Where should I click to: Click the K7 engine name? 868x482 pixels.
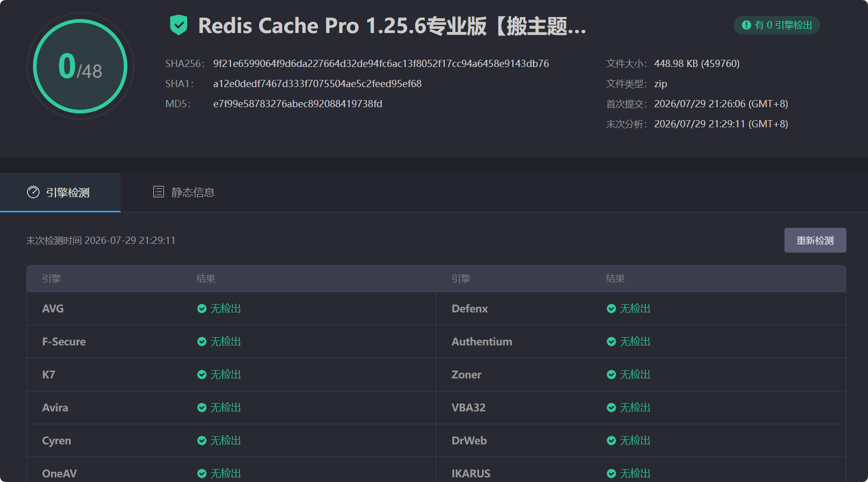click(x=48, y=374)
